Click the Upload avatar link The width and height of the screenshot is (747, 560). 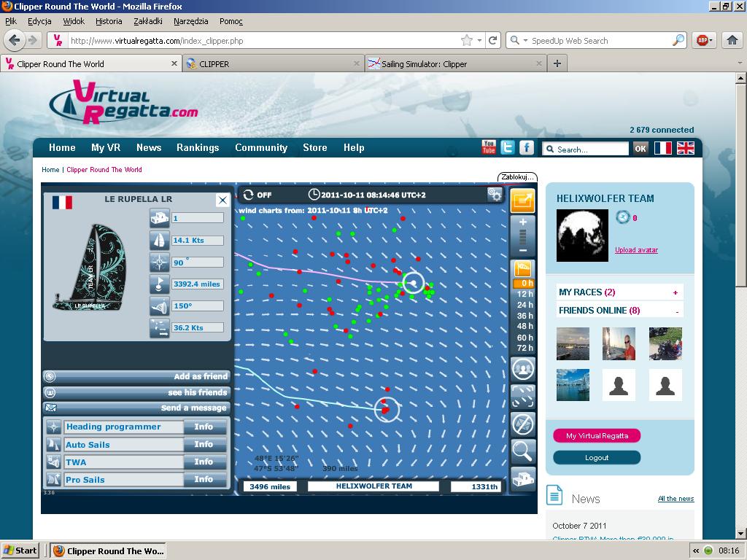[x=636, y=250]
